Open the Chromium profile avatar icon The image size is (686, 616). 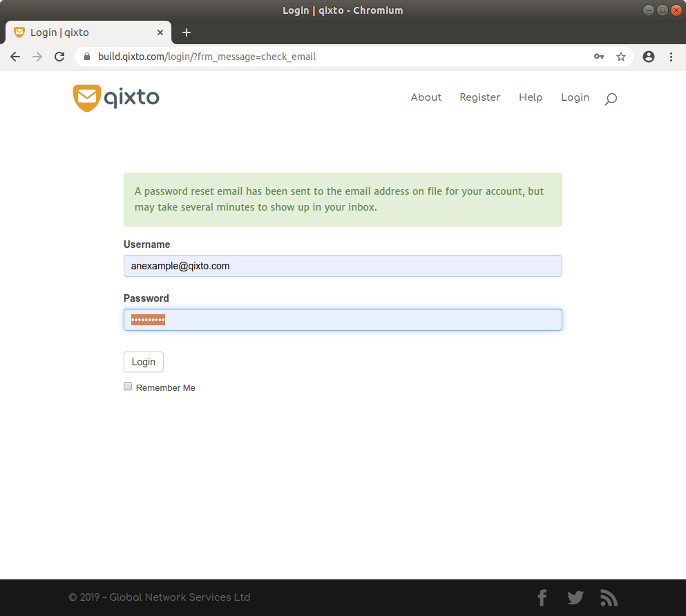(649, 57)
